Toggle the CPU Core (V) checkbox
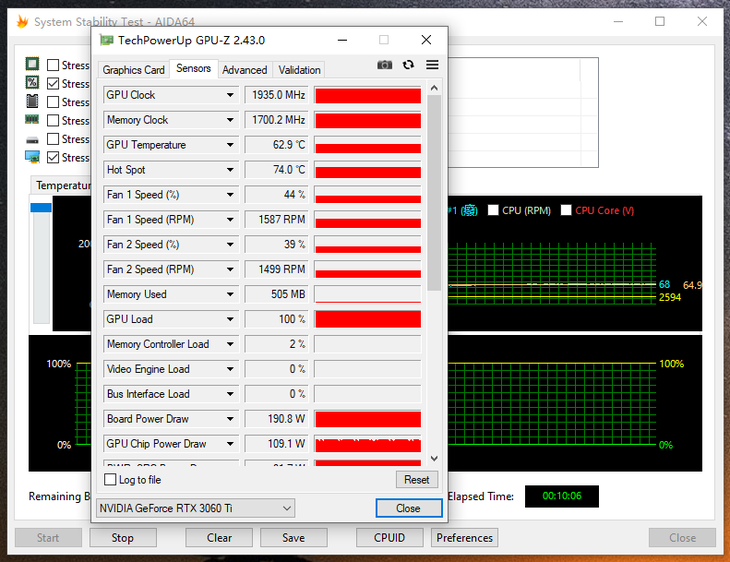Screen dimensions: 730x562 566,210
